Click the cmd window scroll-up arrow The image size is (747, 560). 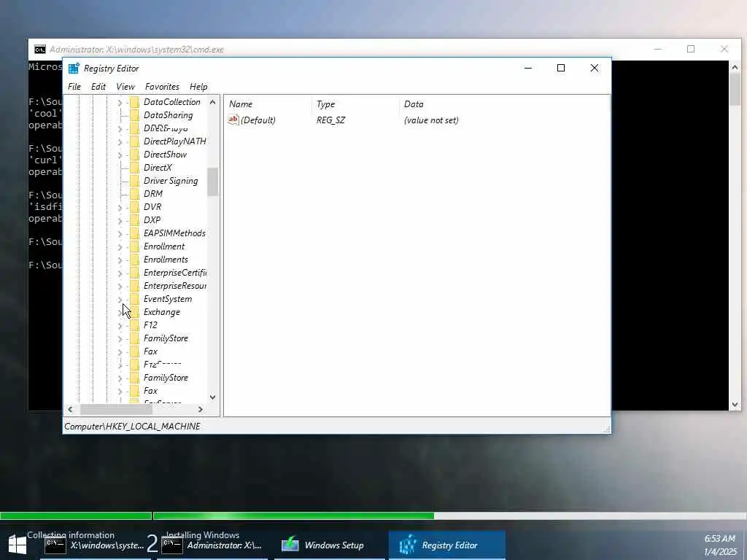[x=735, y=67]
